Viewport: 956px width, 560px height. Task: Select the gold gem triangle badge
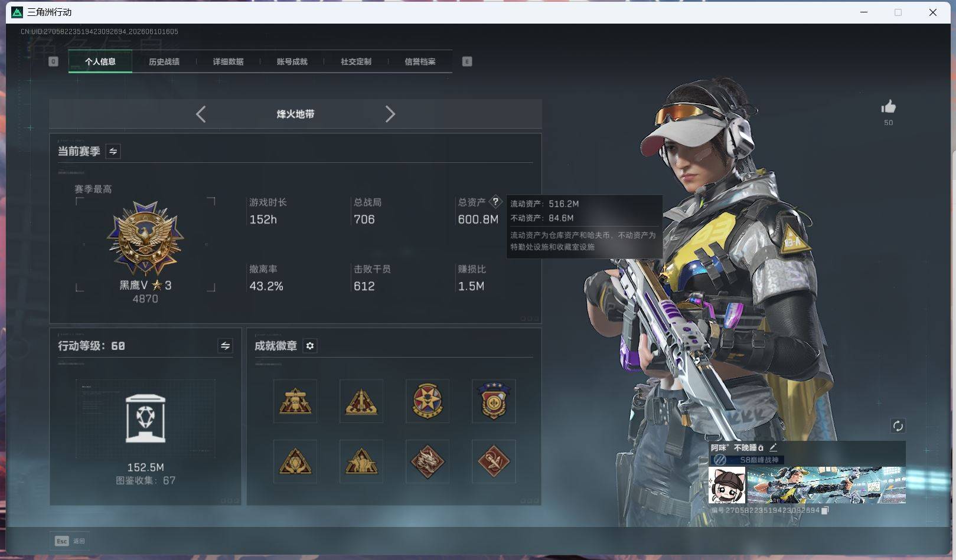(x=295, y=461)
